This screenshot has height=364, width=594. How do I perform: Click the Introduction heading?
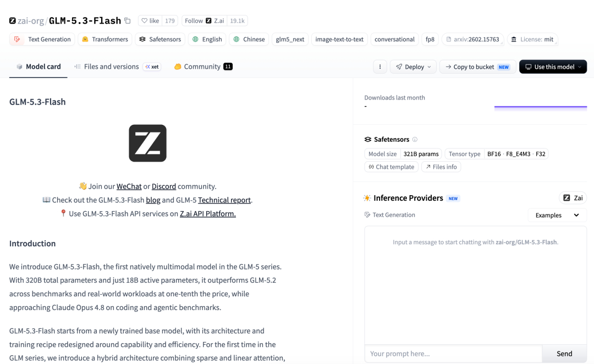(32, 244)
